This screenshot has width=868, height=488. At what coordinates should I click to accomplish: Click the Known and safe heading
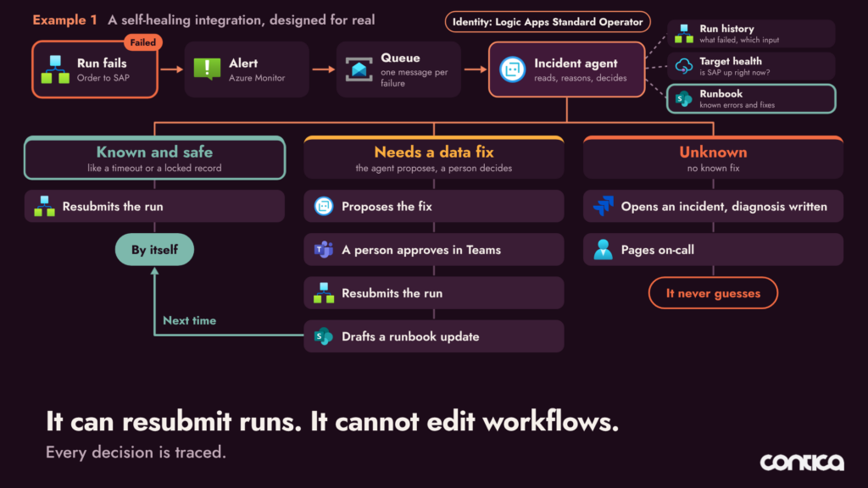pyautogui.click(x=154, y=152)
